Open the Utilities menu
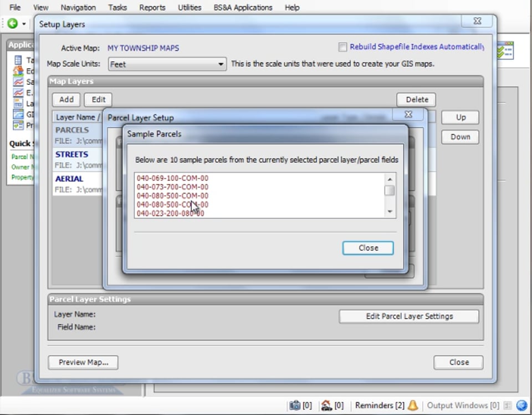532x415 pixels. pos(190,7)
